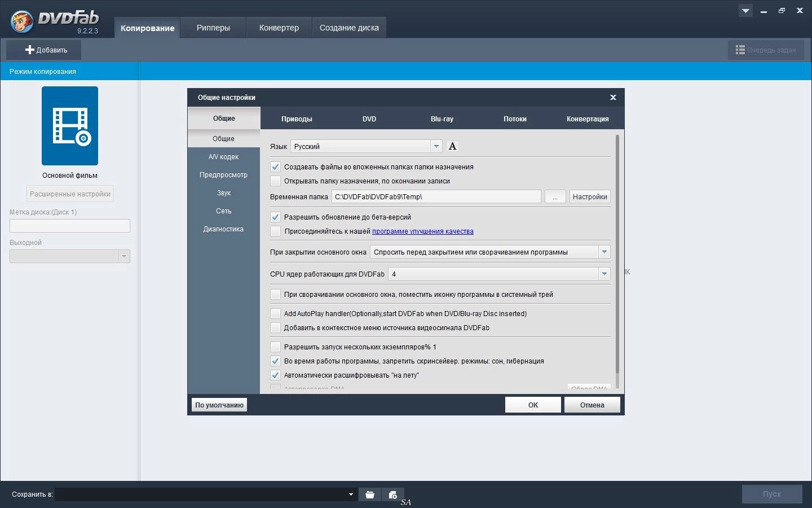Click the ISO image output icon

393,494
